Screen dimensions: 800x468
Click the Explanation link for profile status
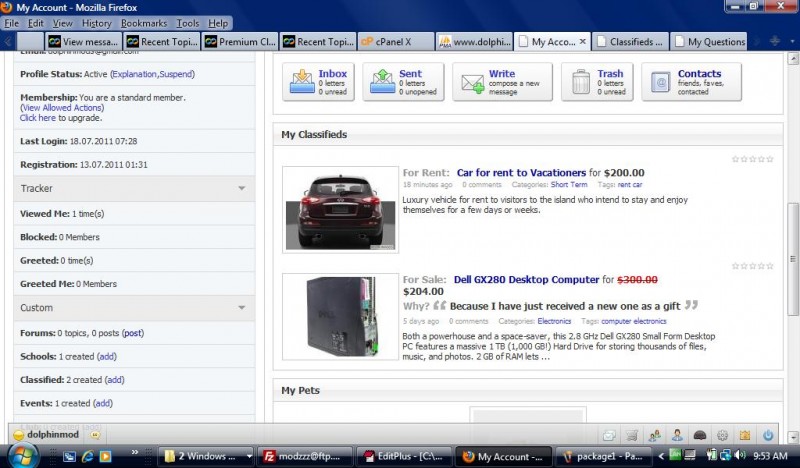coord(135,74)
